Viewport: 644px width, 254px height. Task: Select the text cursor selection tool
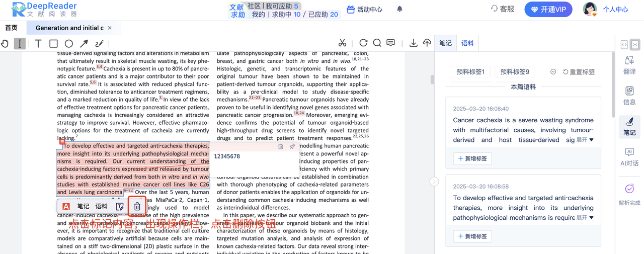[20, 44]
